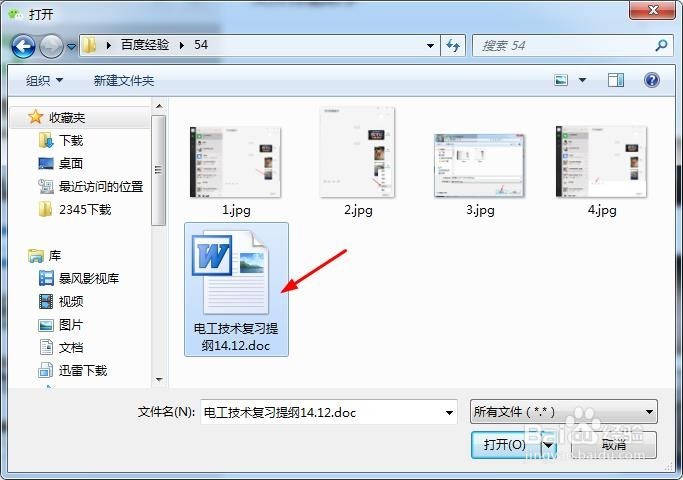Click the 桌面 monitor icon
This screenshot has width=683, height=480.
coord(46,163)
